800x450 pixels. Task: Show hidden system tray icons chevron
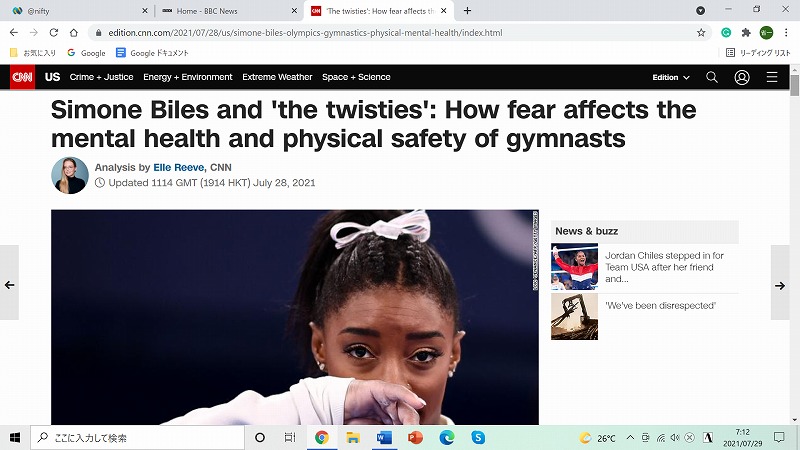tap(630, 437)
